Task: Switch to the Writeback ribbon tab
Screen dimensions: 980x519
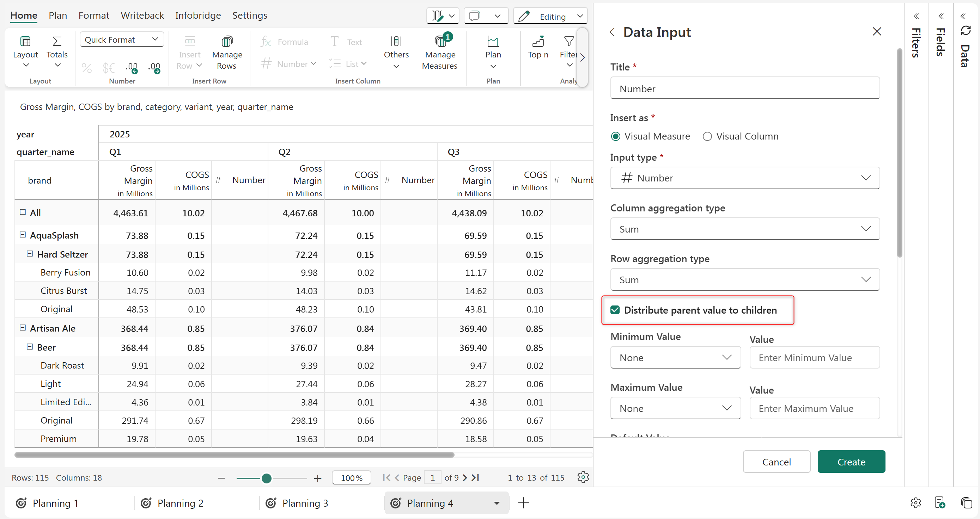Action: point(142,16)
